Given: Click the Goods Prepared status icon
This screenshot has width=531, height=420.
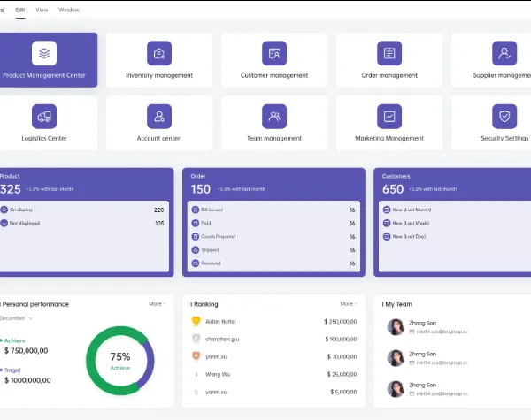Looking at the screenshot, I should pos(196,237).
